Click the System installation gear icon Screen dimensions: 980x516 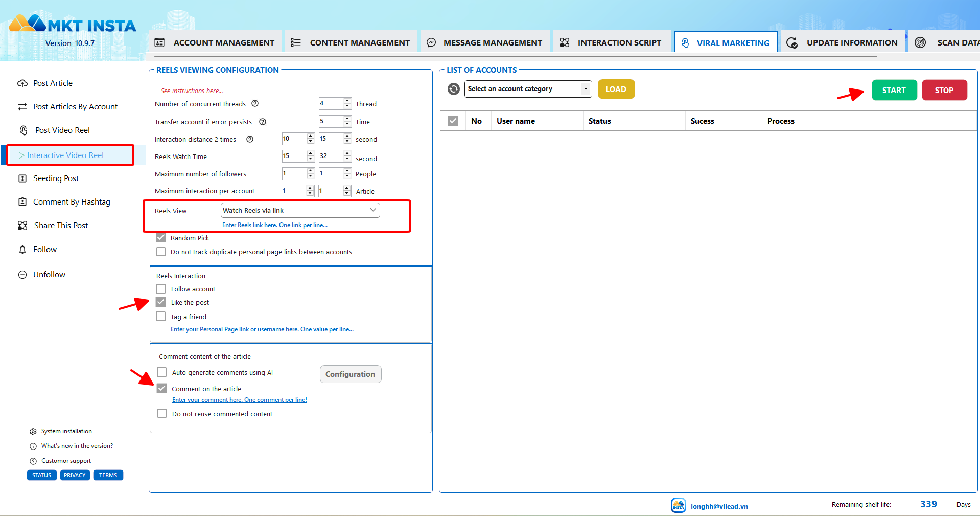(x=33, y=432)
